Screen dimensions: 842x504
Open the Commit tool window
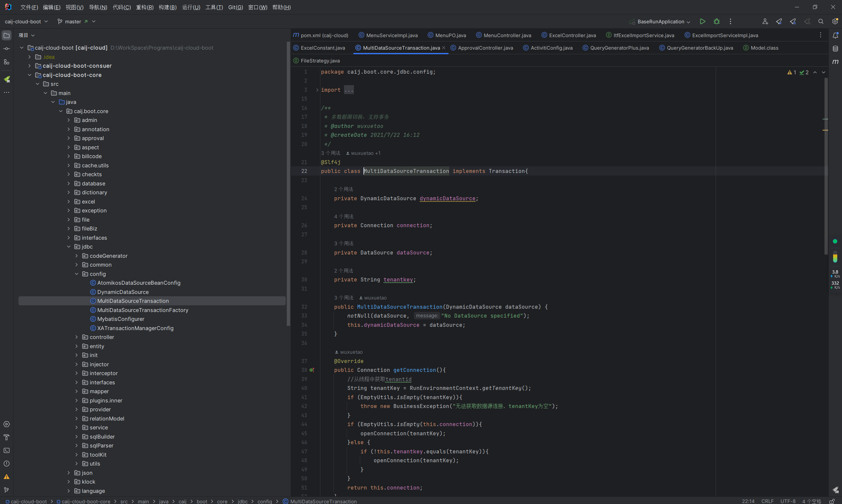click(7, 49)
